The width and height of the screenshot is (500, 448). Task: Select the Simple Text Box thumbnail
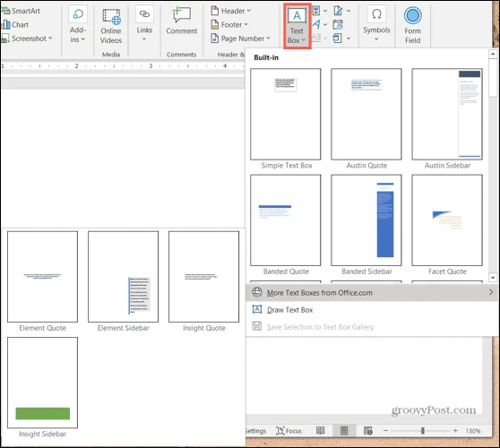[286, 114]
